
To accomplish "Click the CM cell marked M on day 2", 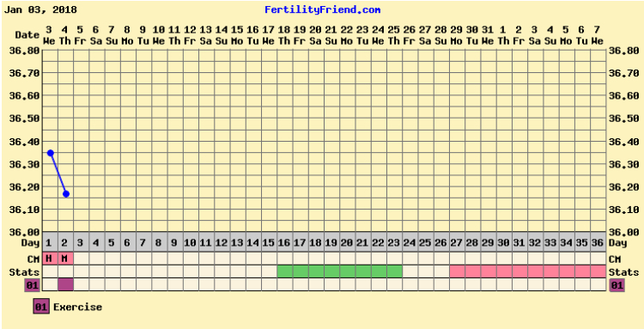I will (66, 259).
